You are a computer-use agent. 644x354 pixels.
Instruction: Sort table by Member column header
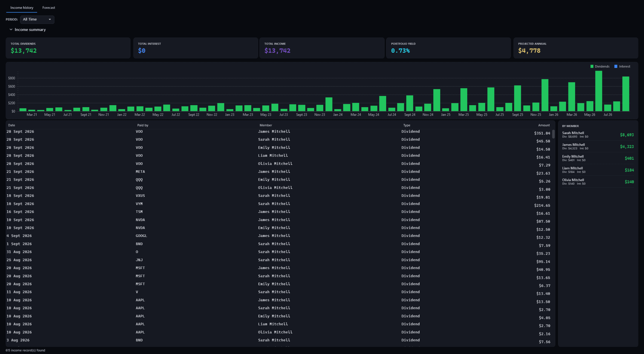pyautogui.click(x=266, y=125)
